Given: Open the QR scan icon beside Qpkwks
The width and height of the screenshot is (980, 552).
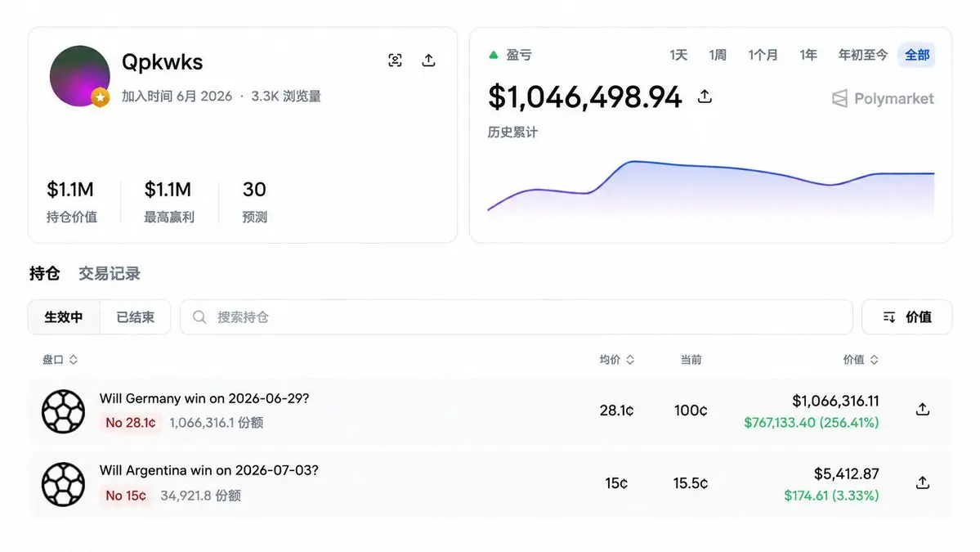Looking at the screenshot, I should point(395,60).
